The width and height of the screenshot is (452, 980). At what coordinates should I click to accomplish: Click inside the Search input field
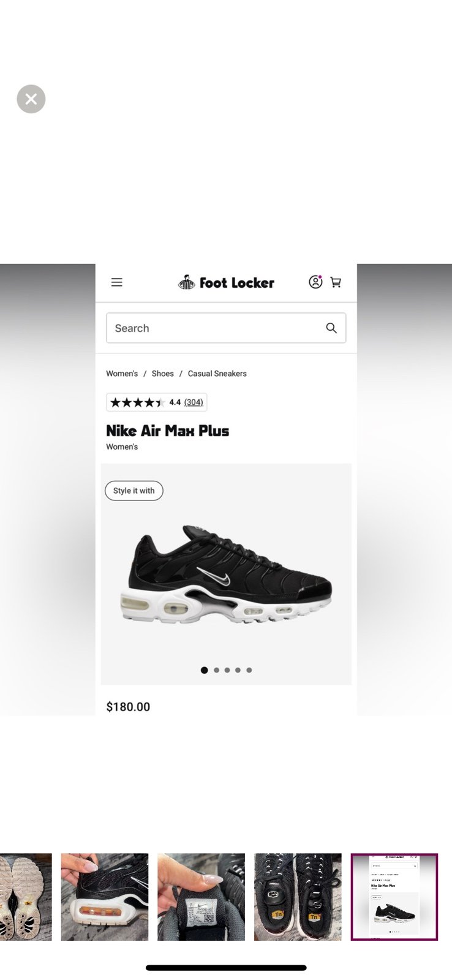pos(226,328)
